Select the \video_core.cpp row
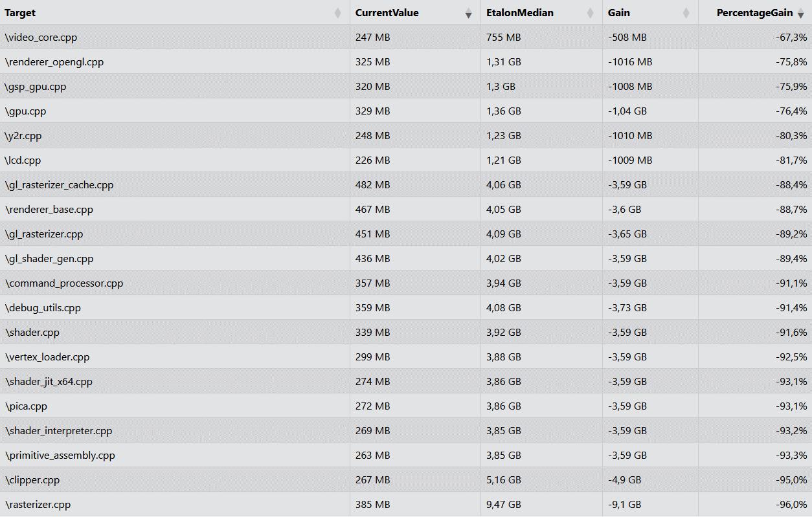Image resolution: width=812 pixels, height=517 pixels. [41, 38]
